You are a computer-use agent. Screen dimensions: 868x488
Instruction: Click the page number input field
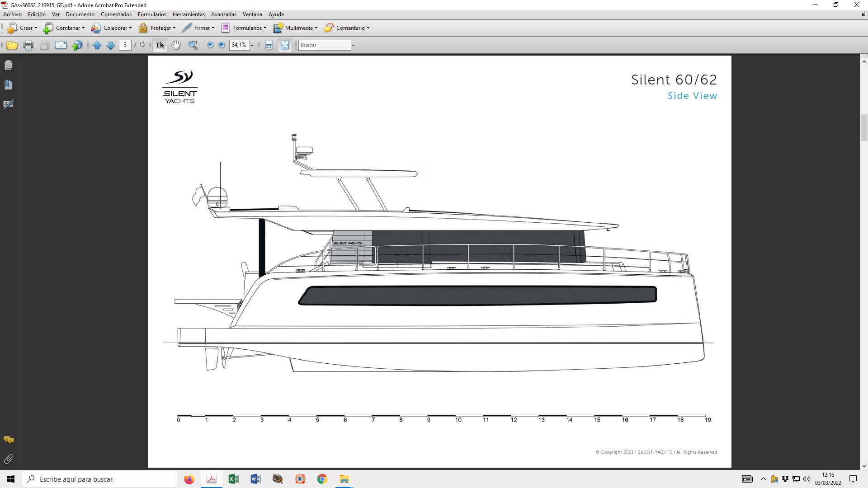click(125, 45)
